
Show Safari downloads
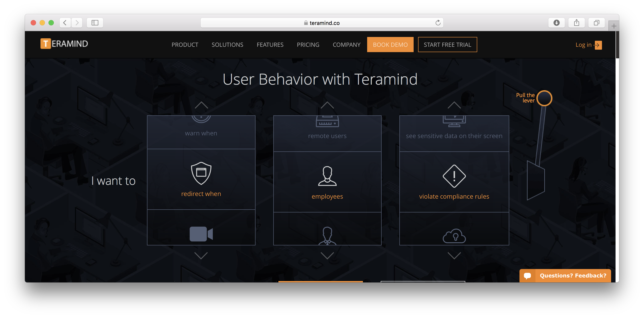coord(556,23)
